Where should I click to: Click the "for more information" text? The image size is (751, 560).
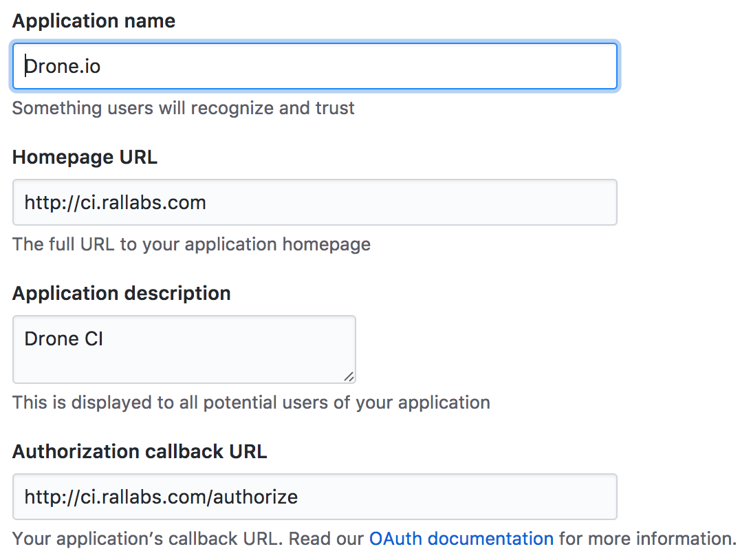tap(646, 538)
